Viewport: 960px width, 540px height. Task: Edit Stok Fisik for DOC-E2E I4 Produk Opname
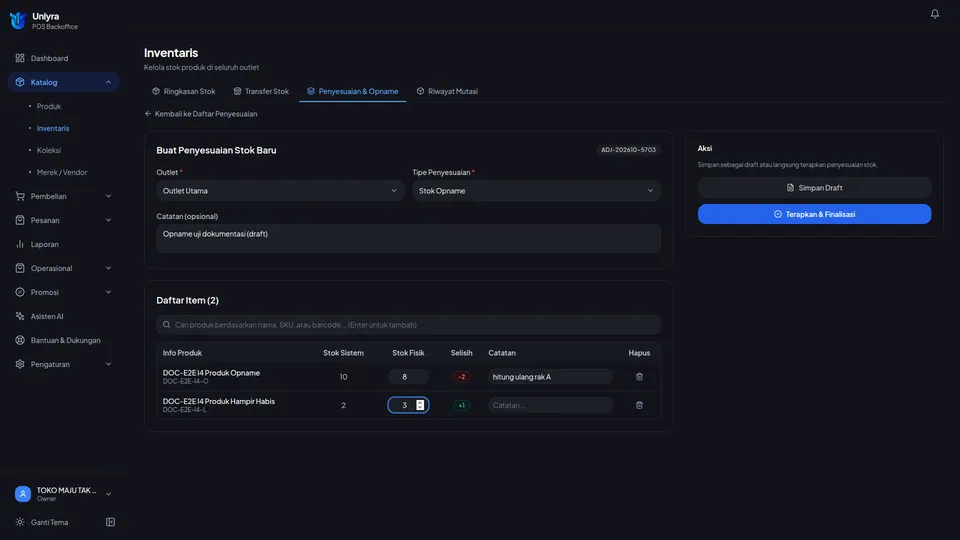[x=408, y=377]
